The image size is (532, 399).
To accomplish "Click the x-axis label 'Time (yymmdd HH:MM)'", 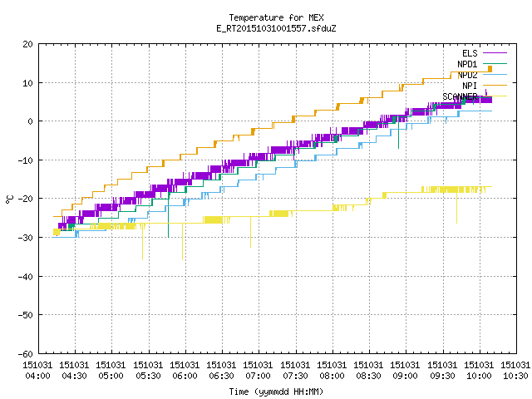I will click(276, 392).
